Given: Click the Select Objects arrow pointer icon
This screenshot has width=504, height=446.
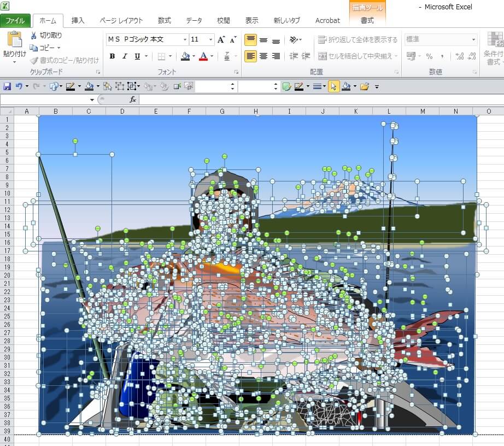Looking at the screenshot, I should tap(333, 86).
